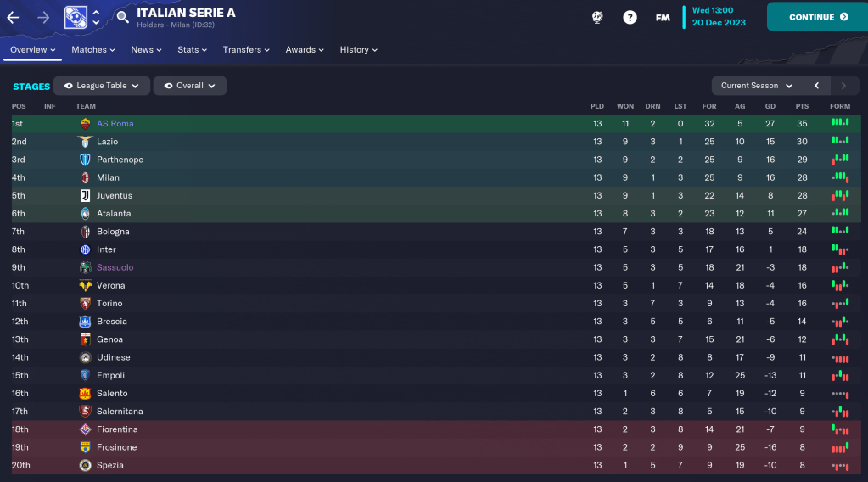Image resolution: width=868 pixels, height=482 pixels.
Task: Click the Fiorentina club crest
Action: click(85, 429)
